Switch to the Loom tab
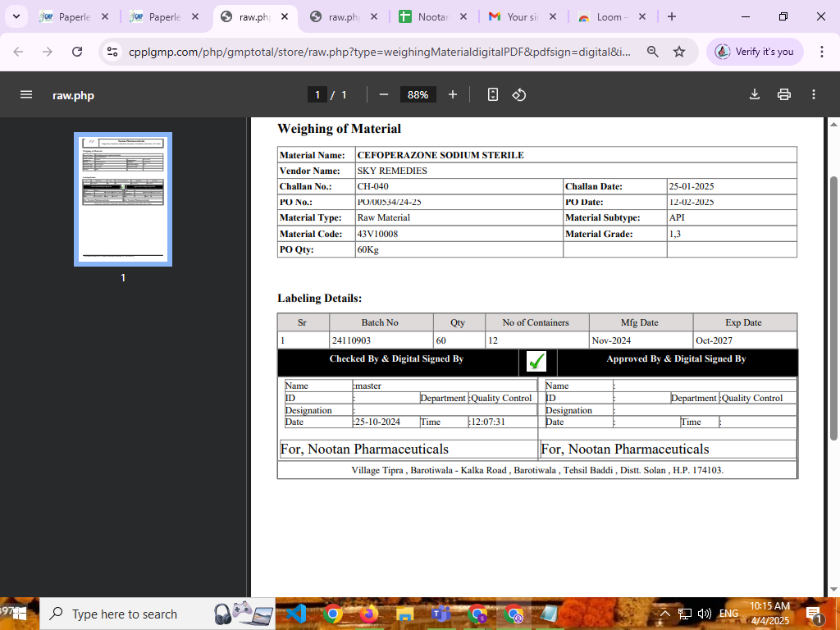The width and height of the screenshot is (840, 630). coord(608,16)
